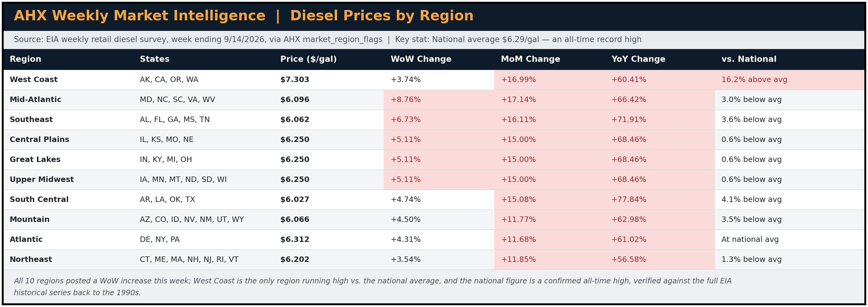The height and width of the screenshot is (307, 868).
Task: Select the Central Plains region name
Action: pos(39,140)
